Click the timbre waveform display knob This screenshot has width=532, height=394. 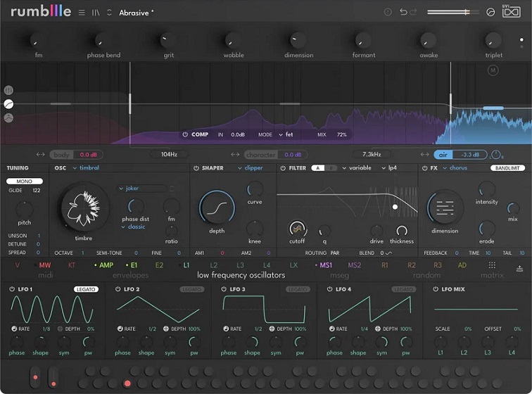84,208
